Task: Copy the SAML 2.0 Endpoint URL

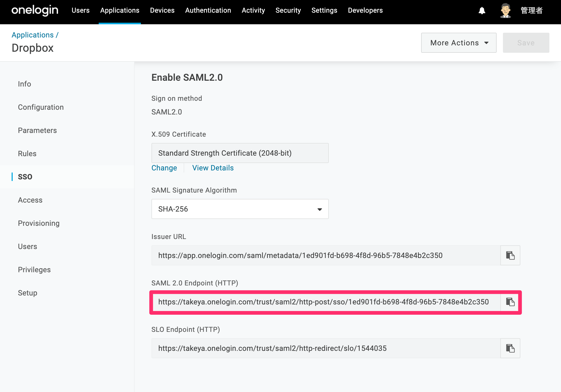Action: pyautogui.click(x=510, y=302)
